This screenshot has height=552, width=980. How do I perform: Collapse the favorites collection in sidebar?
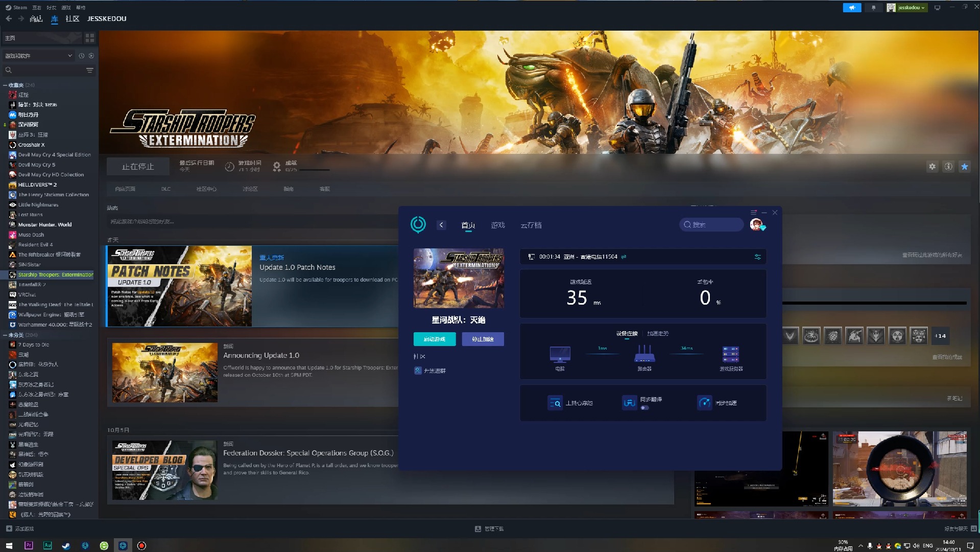[x=5, y=85]
